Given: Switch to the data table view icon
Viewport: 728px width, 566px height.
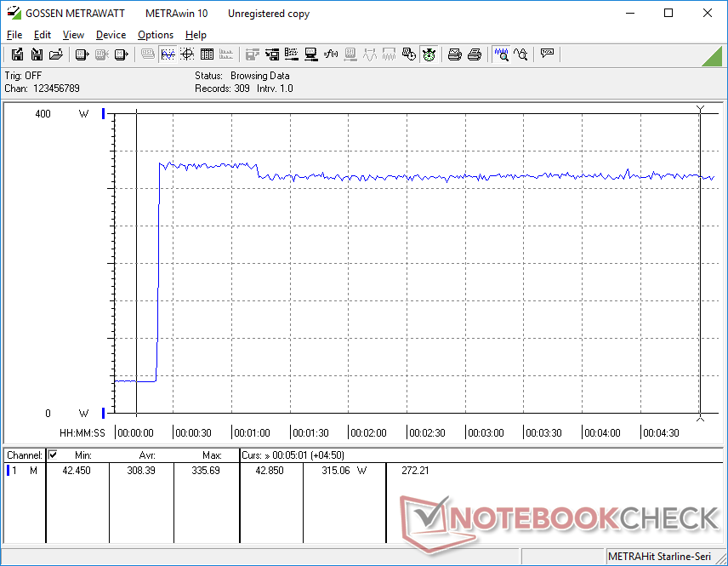Looking at the screenshot, I should pyautogui.click(x=207, y=54).
